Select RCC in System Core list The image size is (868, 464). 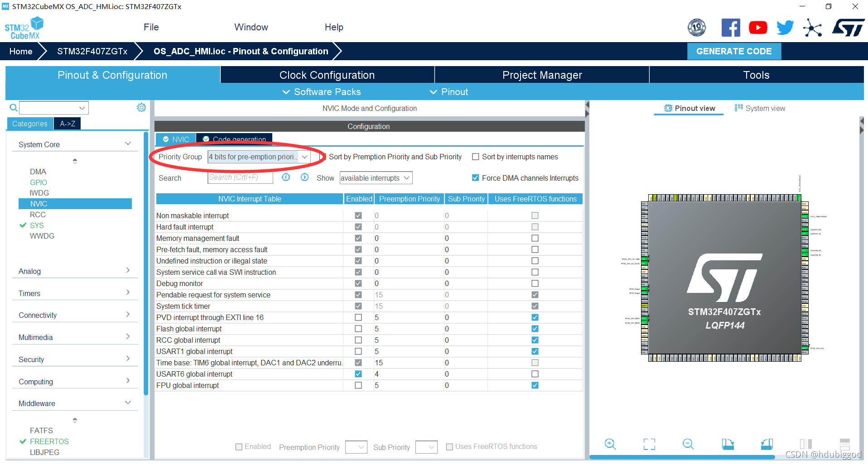click(x=38, y=215)
